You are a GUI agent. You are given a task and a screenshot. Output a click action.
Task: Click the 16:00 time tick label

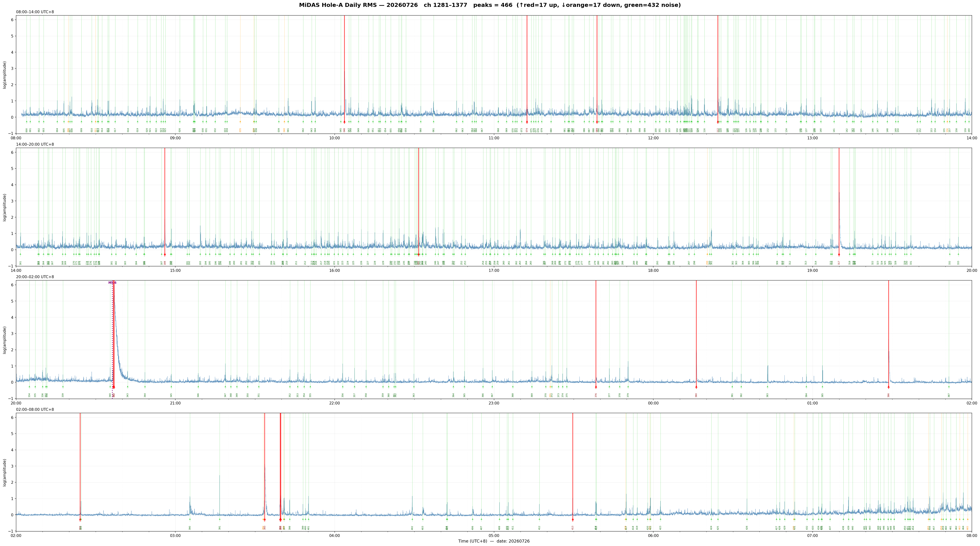[335, 270]
